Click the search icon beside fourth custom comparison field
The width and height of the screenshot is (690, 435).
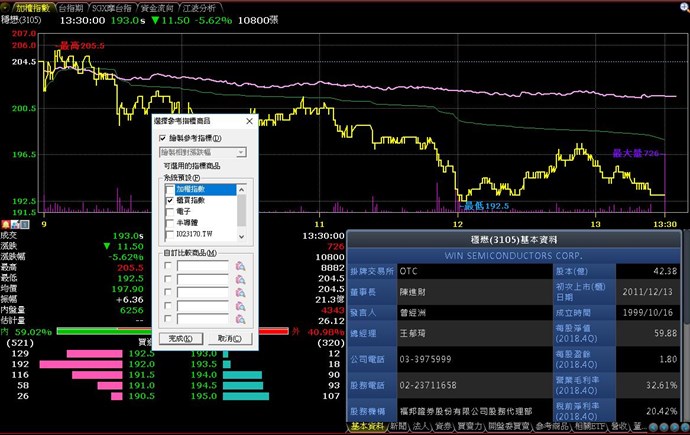tap(240, 307)
